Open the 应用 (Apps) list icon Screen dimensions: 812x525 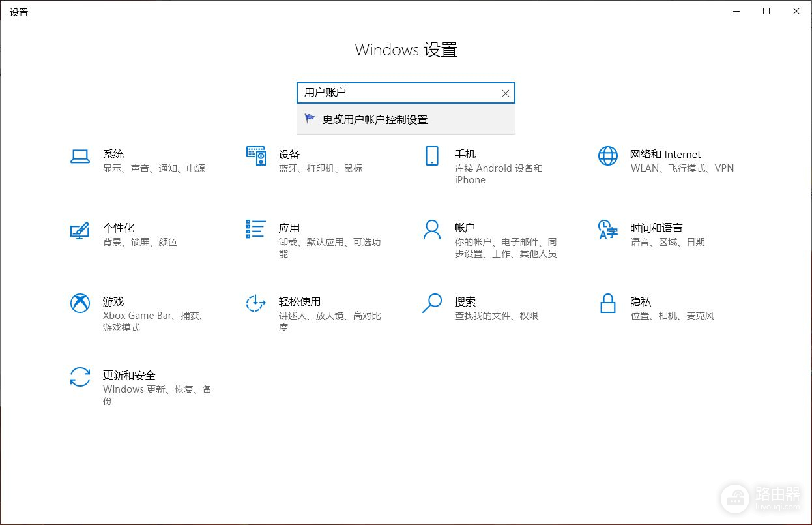[255, 230]
